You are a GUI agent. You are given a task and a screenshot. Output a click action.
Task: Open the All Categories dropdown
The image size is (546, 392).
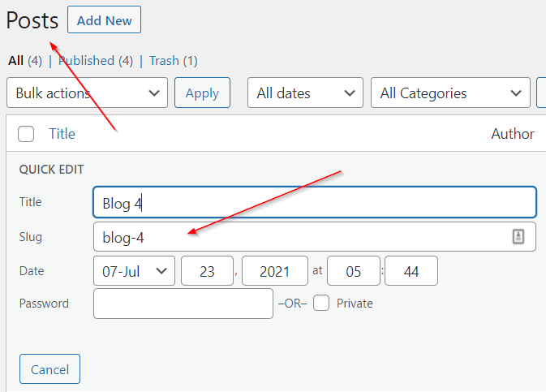click(x=450, y=93)
